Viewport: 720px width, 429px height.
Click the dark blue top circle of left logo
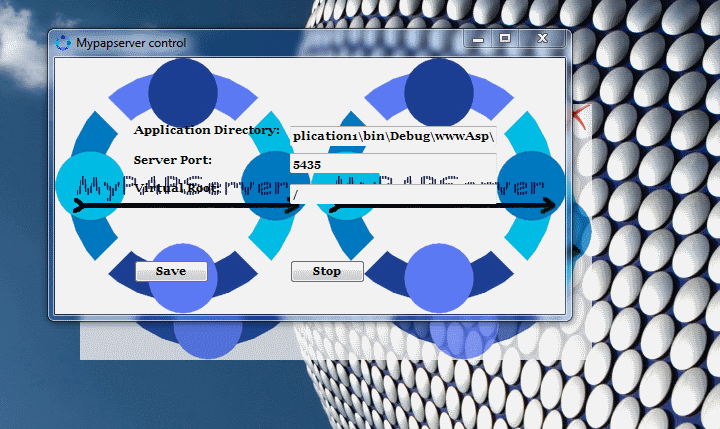(182, 90)
